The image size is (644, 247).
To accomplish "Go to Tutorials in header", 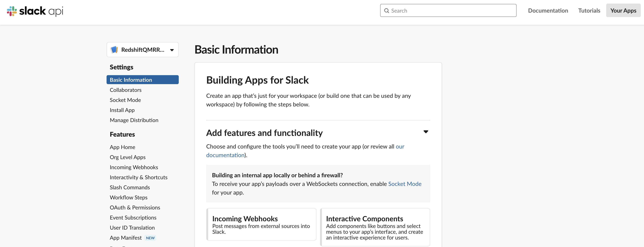I will click(589, 10).
